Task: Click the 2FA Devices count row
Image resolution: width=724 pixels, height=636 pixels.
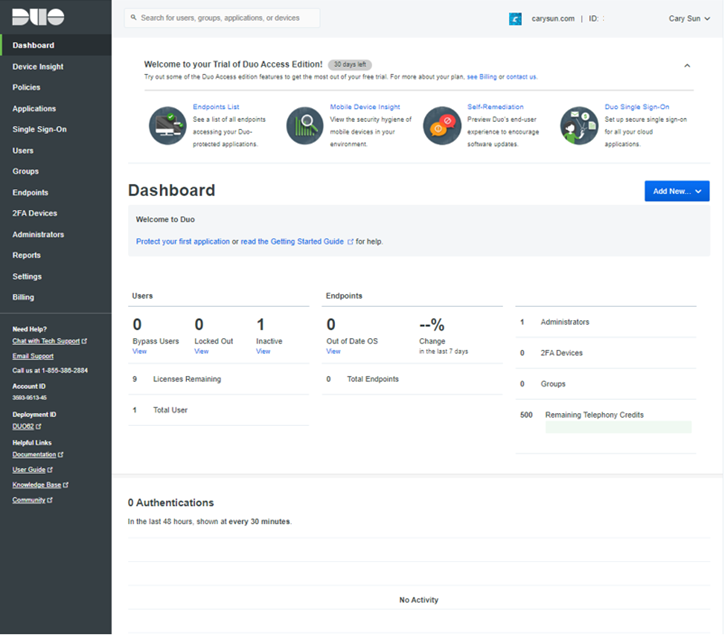Action: [606, 353]
